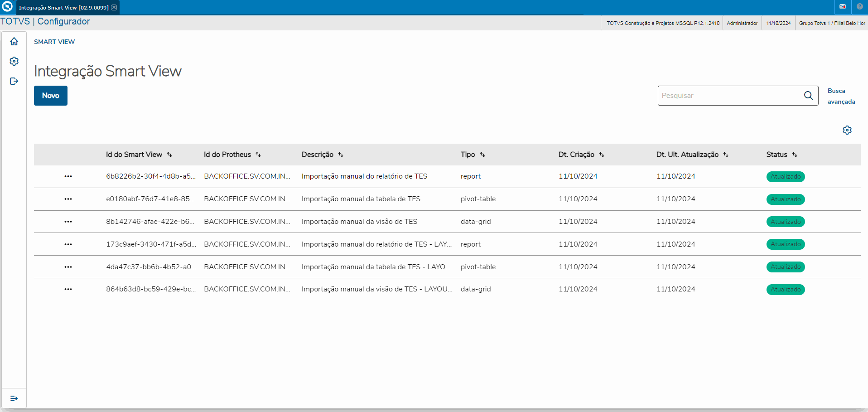Click the 11/10/2024 date in header bar

[778, 23]
